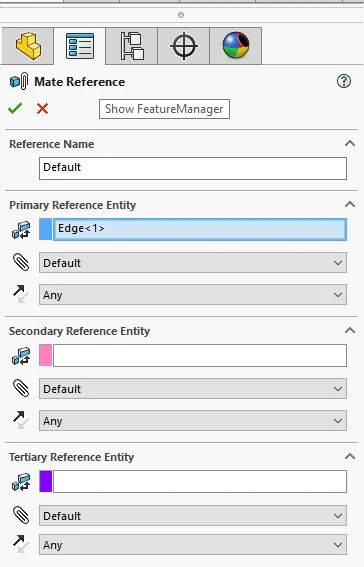
Task: Switch to the PropertyManager tab
Action: point(80,46)
